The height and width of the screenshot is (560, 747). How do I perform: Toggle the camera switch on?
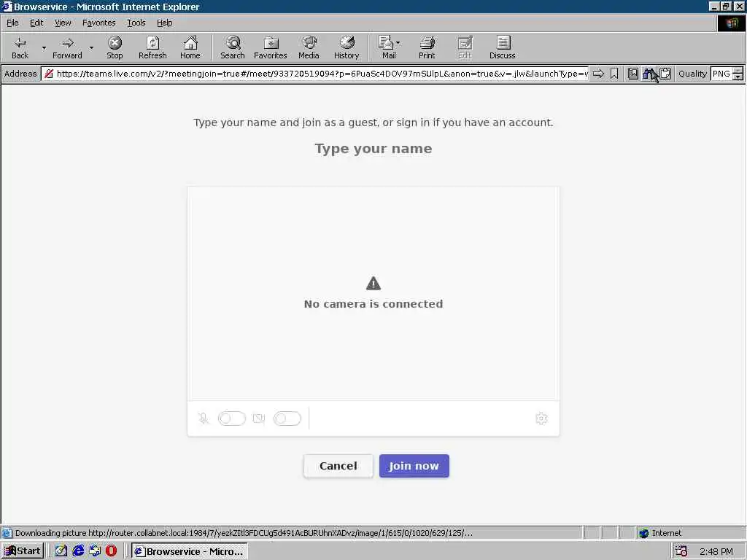click(x=287, y=419)
